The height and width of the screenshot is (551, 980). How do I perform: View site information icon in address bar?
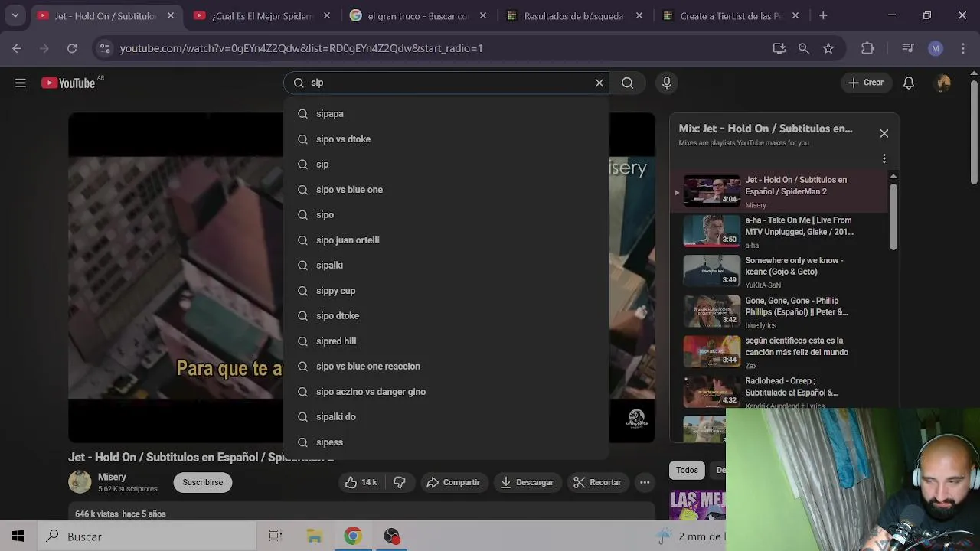(x=106, y=48)
